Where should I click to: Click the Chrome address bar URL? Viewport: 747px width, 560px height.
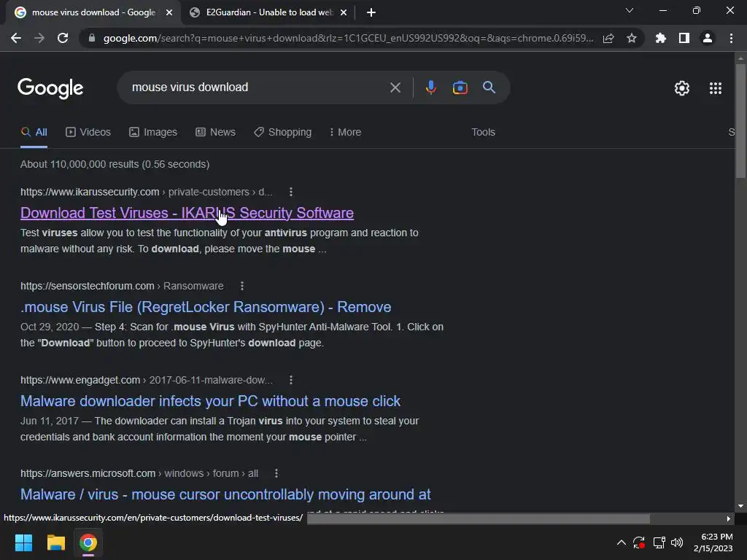(348, 38)
